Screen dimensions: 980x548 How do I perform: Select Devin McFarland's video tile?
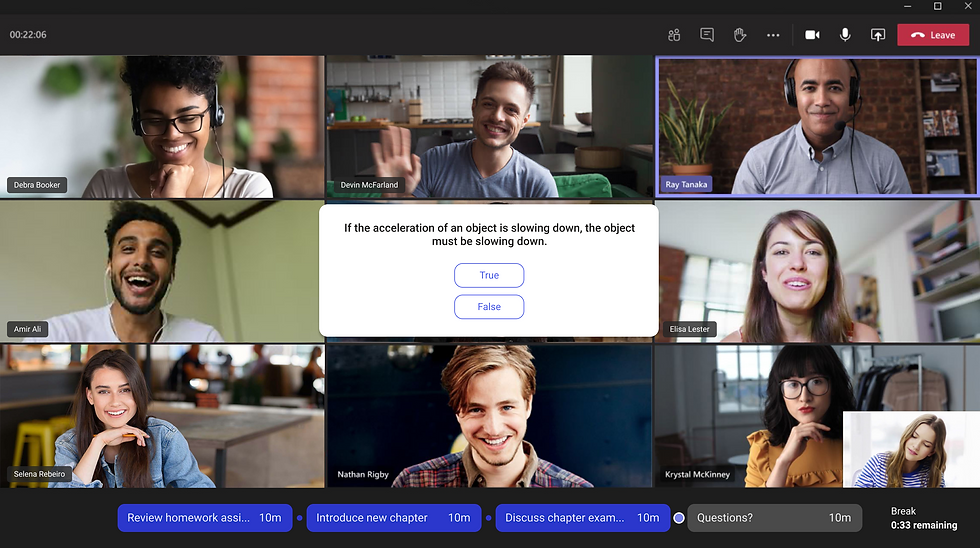coord(489,127)
